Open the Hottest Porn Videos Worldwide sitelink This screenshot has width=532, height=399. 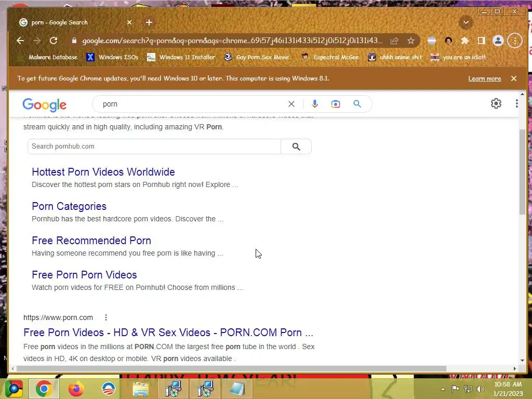tap(103, 172)
